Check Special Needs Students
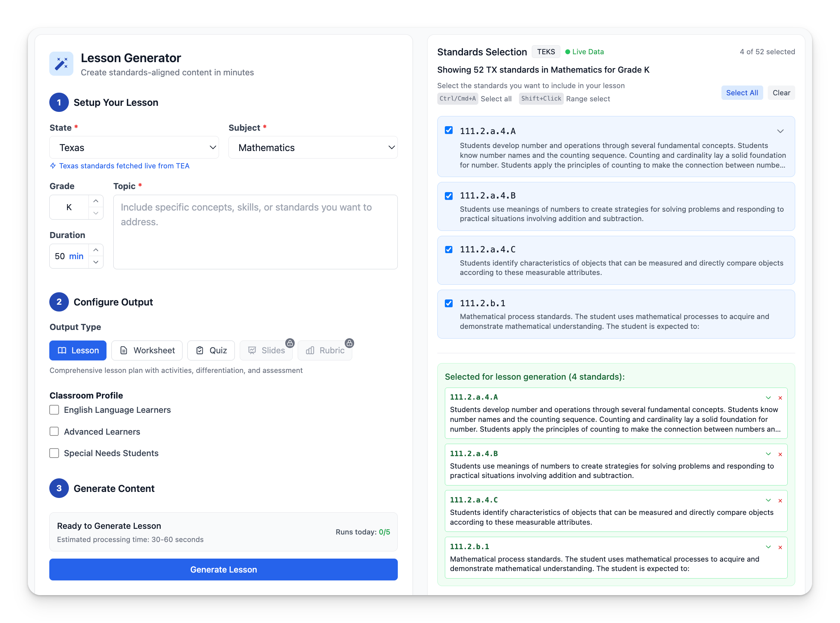The height and width of the screenshot is (623, 840). tap(54, 453)
